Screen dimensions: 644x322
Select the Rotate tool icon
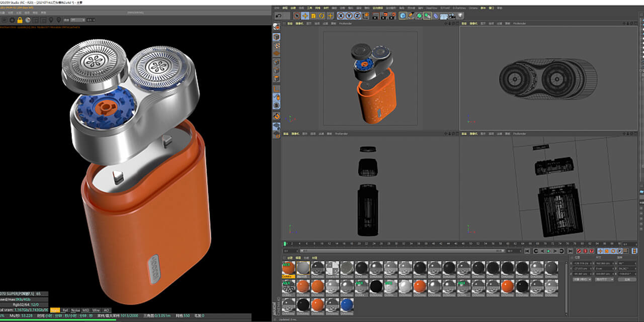click(x=321, y=16)
